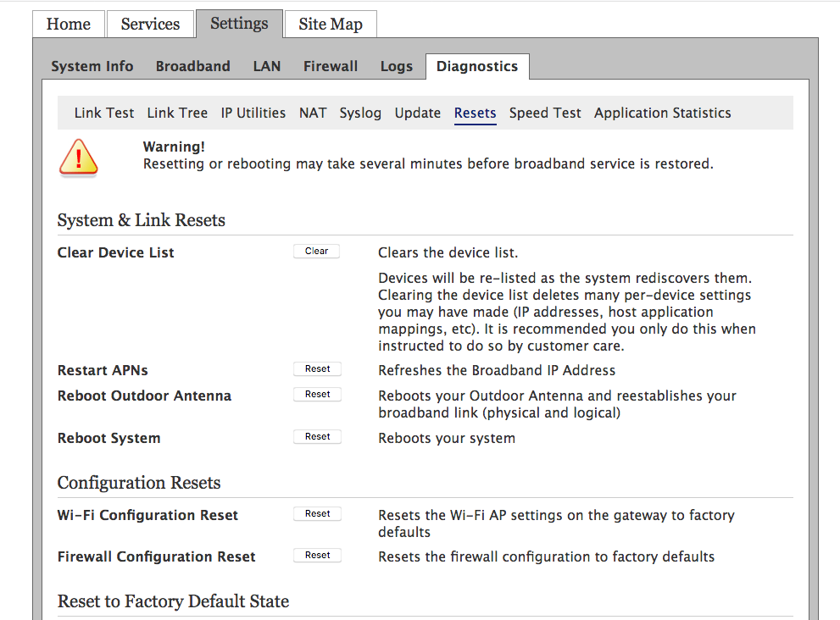Go to the NAT diagnostics page
840x620 pixels.
pyautogui.click(x=313, y=113)
